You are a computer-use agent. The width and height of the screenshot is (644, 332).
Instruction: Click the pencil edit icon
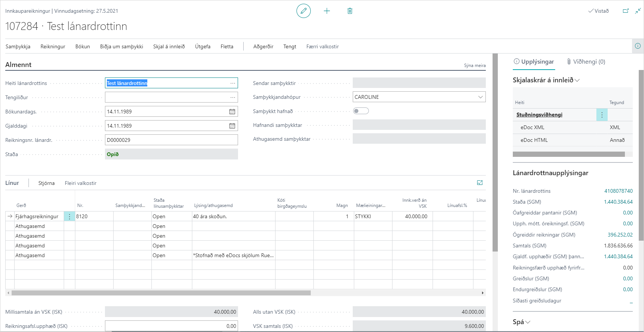303,11
